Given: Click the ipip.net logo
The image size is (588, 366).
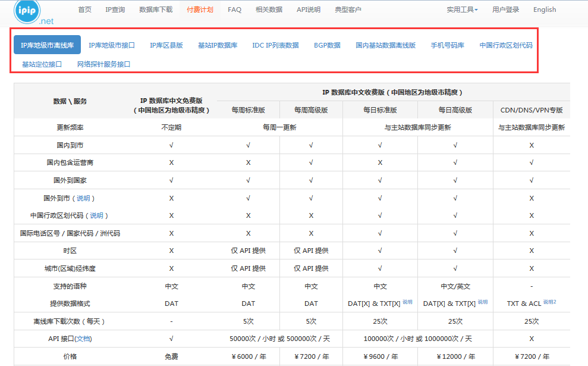Looking at the screenshot, I should (x=33, y=12).
